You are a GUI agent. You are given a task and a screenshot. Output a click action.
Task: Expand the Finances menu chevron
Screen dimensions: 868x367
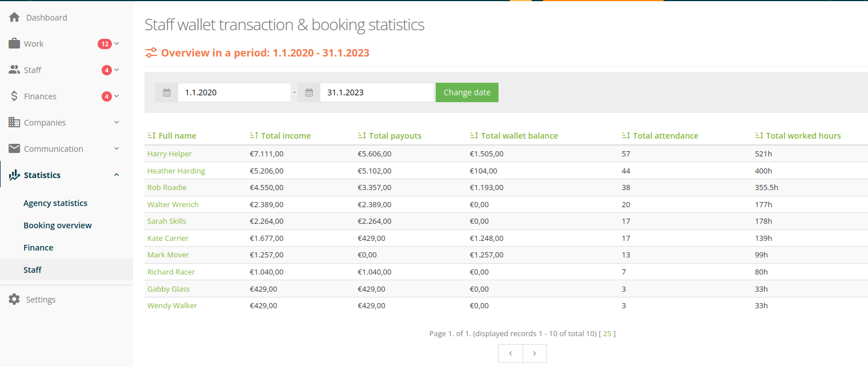(x=116, y=96)
